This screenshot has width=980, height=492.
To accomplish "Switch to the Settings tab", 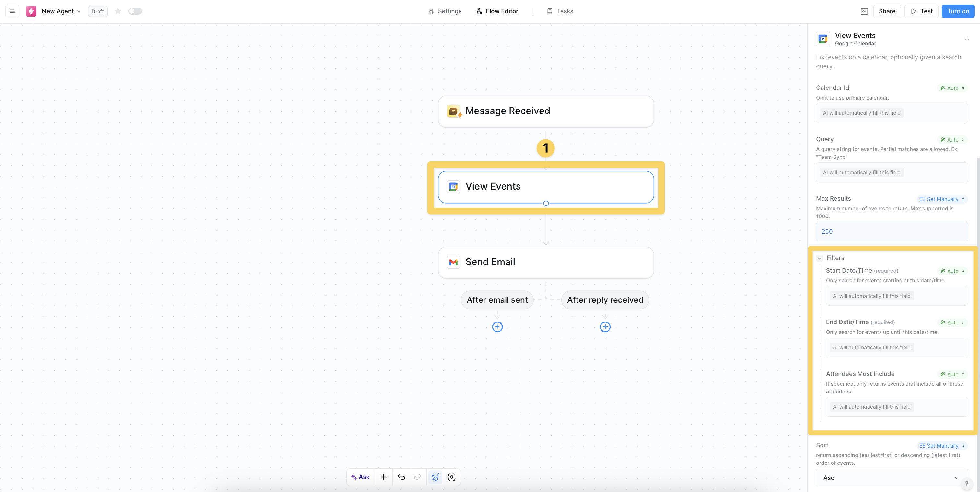I will point(444,11).
